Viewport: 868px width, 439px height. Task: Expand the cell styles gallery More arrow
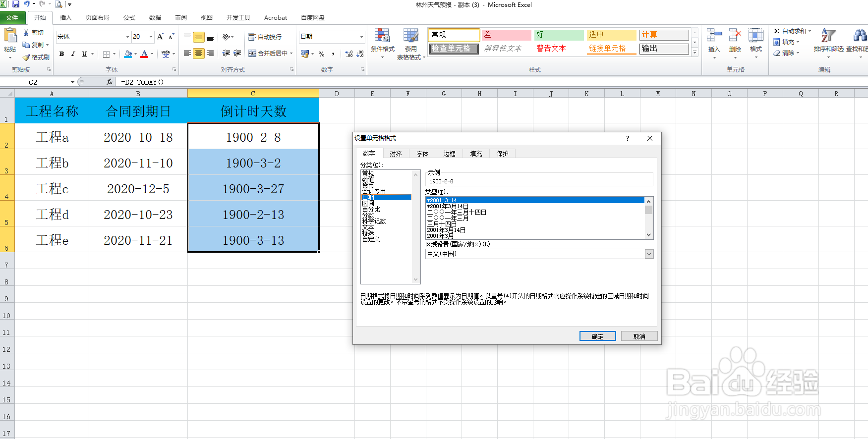point(695,53)
